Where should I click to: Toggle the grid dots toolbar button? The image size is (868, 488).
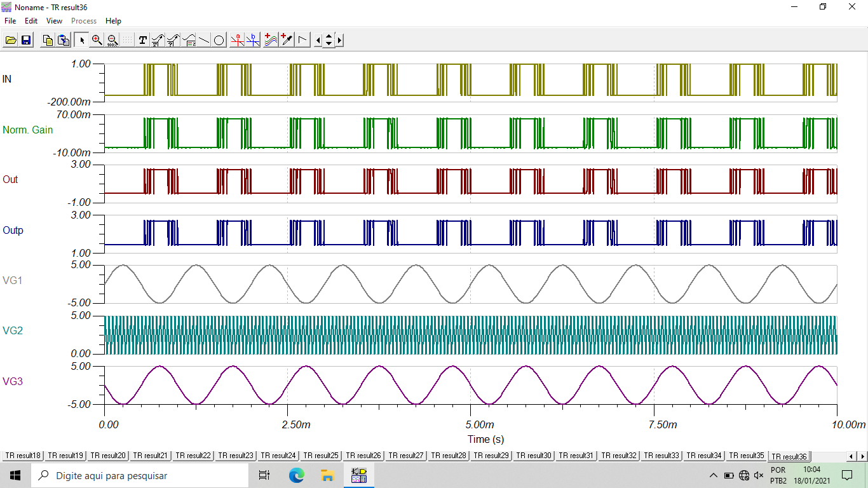[127, 40]
